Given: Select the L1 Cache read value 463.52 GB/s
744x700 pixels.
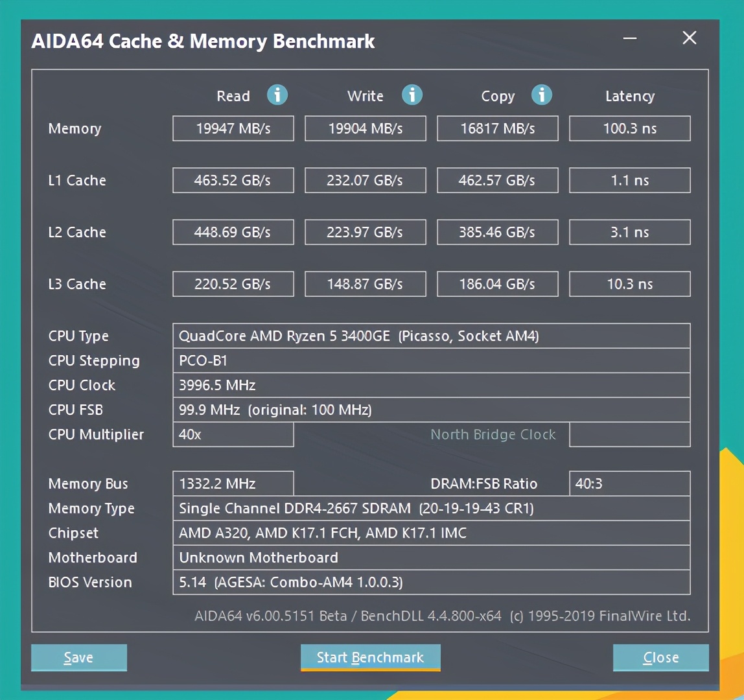Looking at the screenshot, I should 233,180.
